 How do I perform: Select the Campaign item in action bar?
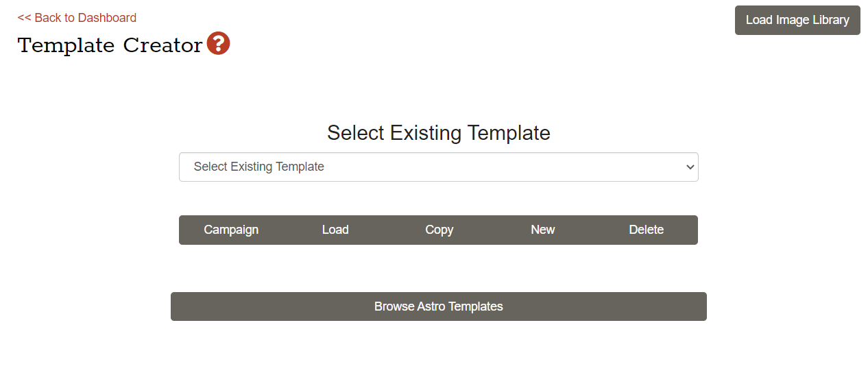coord(231,230)
